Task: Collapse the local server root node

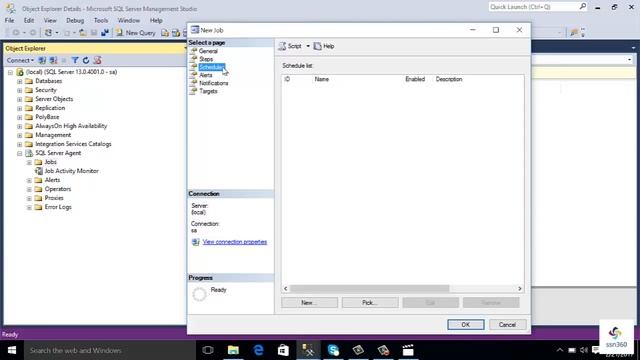Action: [10, 72]
